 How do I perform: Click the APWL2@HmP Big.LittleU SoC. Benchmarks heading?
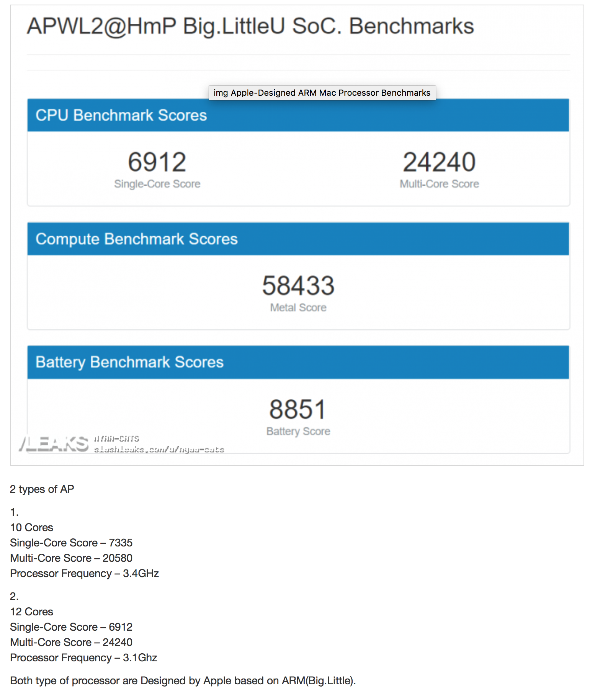coord(250,26)
